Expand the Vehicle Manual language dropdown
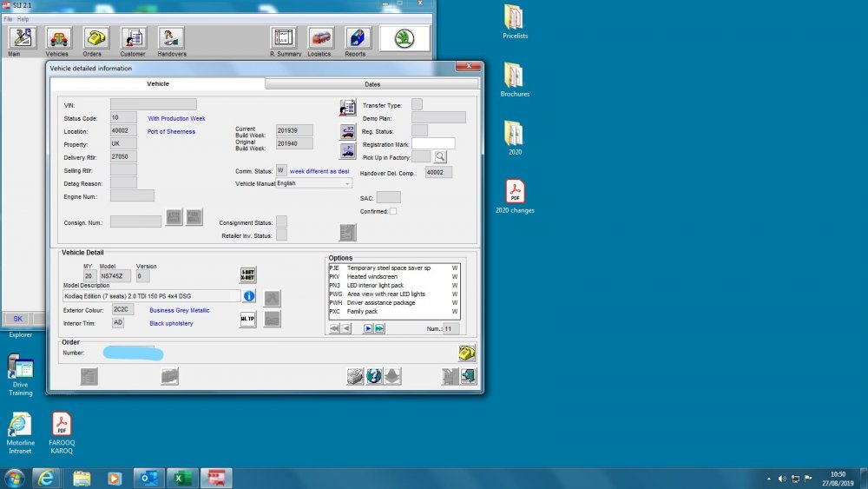The image size is (868, 489). (x=347, y=184)
